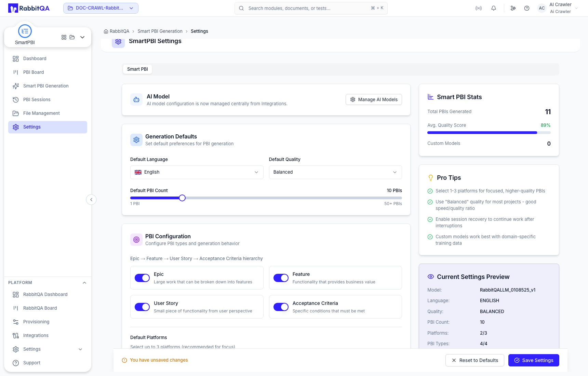588x376 pixels.
Task: Click the File Management folder icon
Action: [x=16, y=113]
